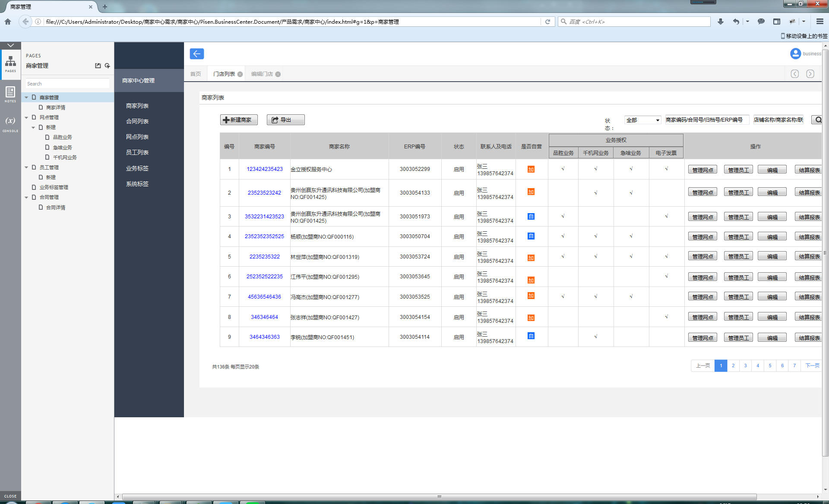Click the pages Search input field
Image resolution: width=829 pixels, height=504 pixels.
67,84
